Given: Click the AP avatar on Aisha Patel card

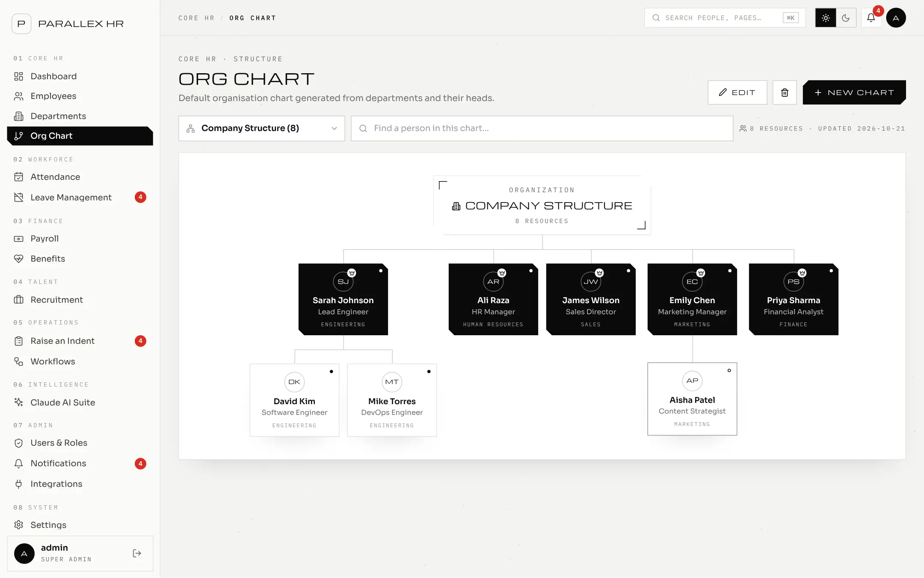Looking at the screenshot, I should tap(692, 381).
